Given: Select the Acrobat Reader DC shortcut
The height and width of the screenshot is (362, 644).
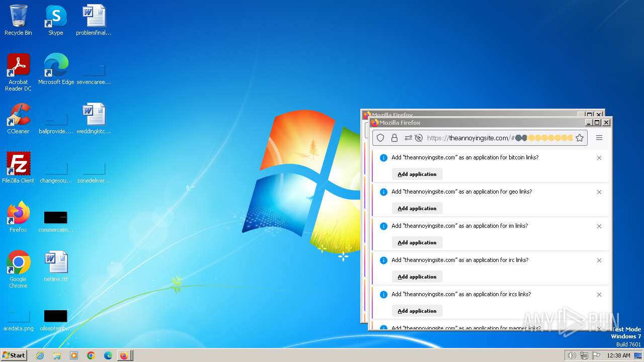Looking at the screenshot, I should point(18,72).
